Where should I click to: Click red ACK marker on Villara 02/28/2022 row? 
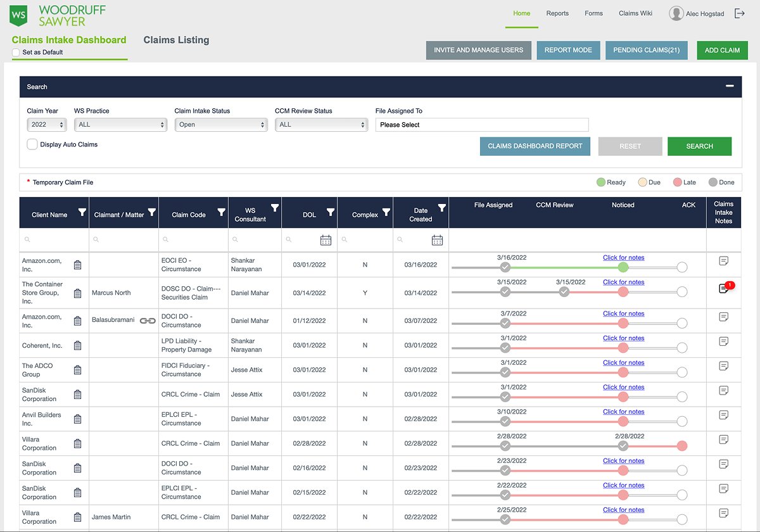click(x=682, y=446)
